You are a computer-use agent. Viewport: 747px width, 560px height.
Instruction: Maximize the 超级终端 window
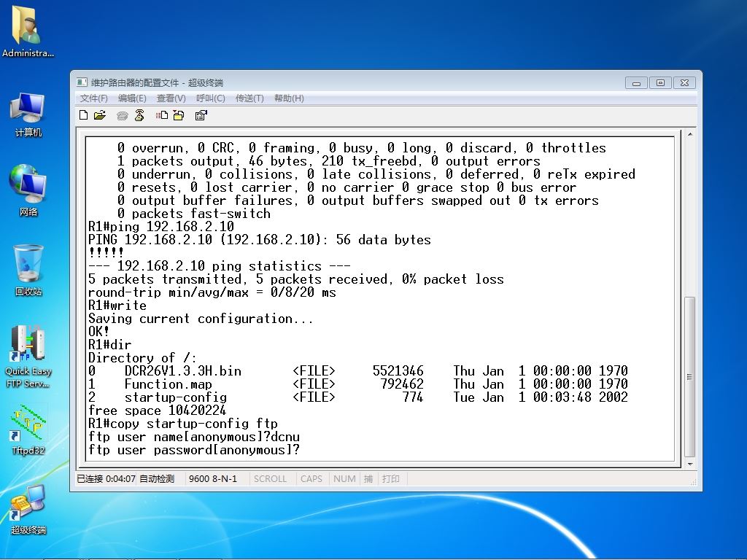[660, 83]
